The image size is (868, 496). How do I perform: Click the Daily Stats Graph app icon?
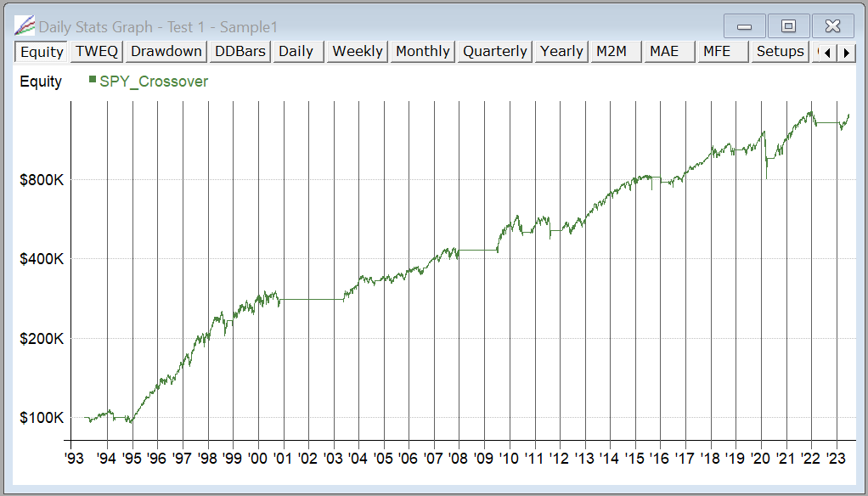[x=25, y=26]
